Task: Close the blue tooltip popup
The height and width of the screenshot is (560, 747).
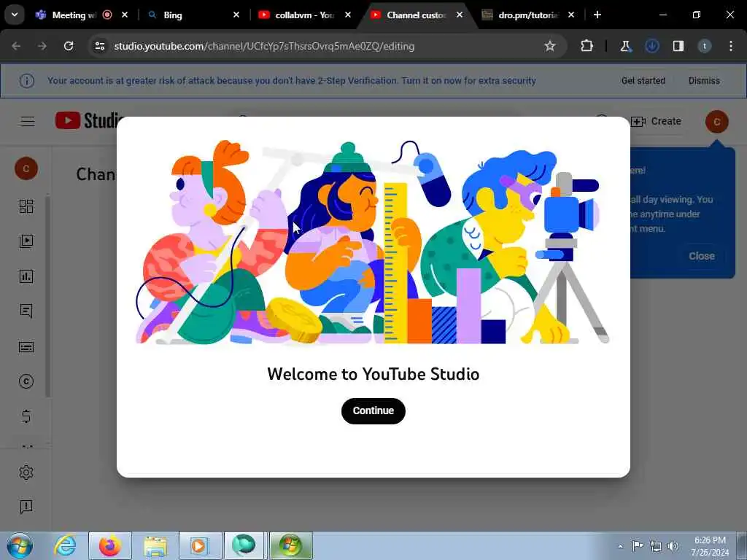Action: (701, 256)
